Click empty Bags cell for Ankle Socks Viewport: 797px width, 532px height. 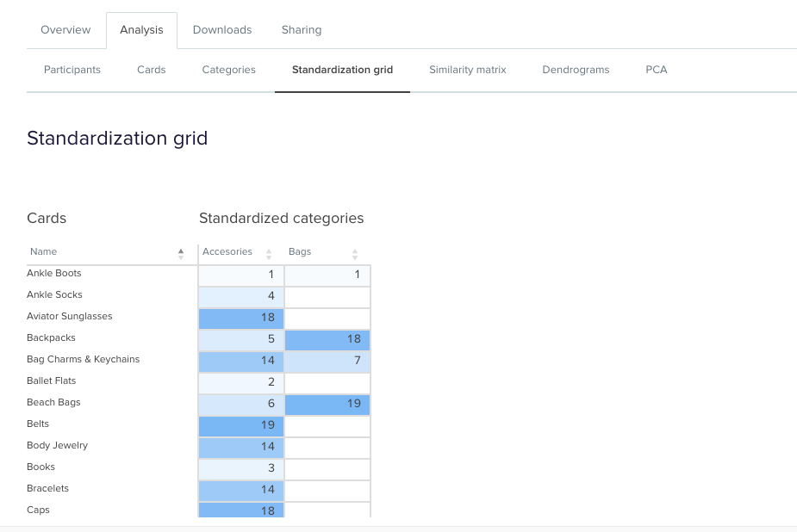327,296
